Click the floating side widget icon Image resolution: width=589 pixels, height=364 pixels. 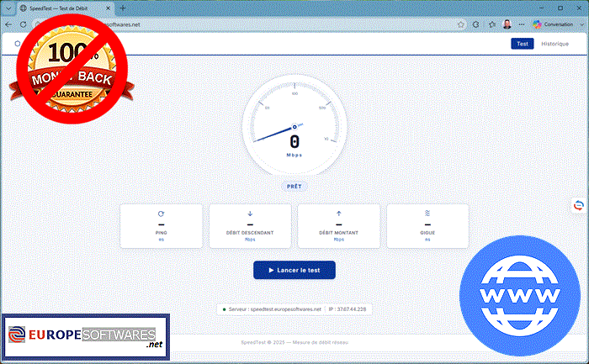point(579,206)
